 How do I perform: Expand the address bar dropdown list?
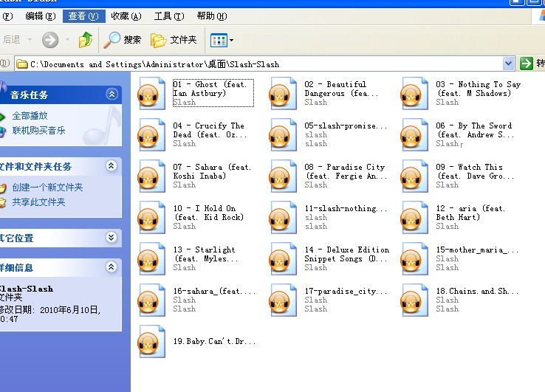(508, 63)
